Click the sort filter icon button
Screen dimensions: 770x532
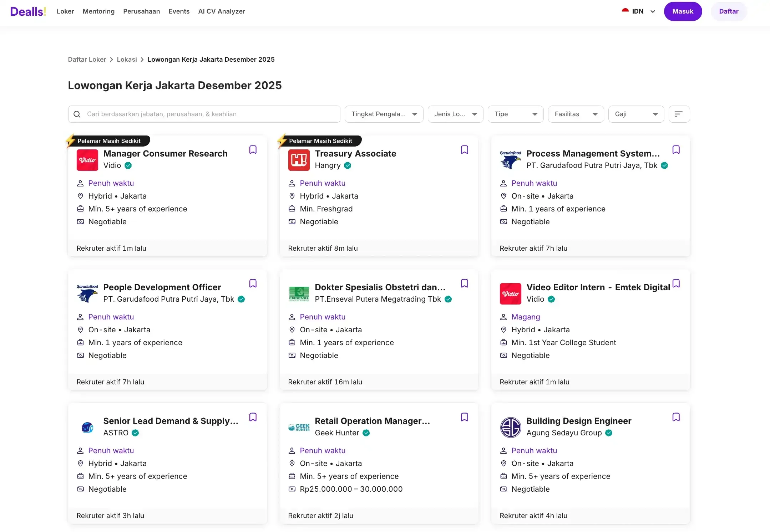(679, 114)
